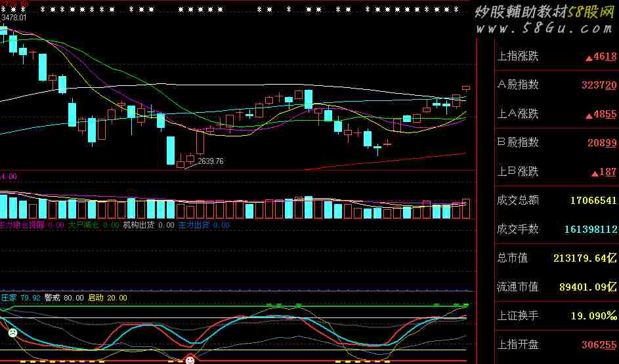619x364 pixels.
Task: Select the 上B涨跌 row label
Action: coord(517,171)
